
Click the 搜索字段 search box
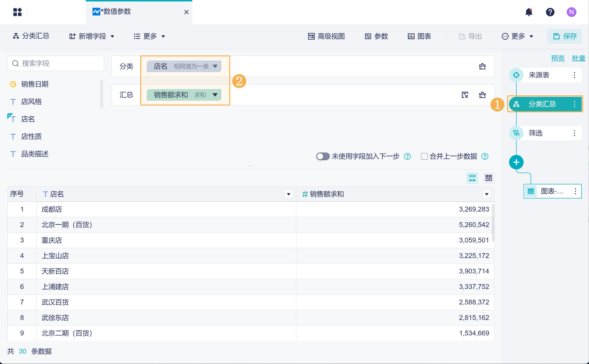[56, 63]
